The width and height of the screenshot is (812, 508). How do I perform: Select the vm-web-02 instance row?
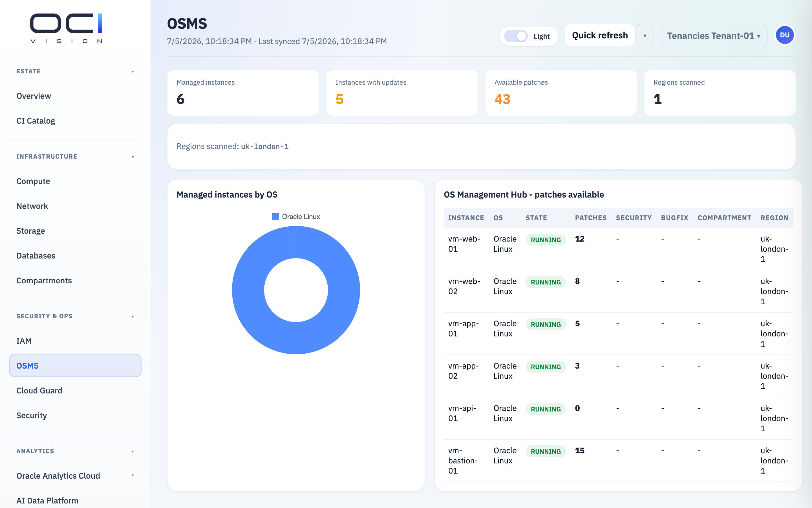coord(618,291)
